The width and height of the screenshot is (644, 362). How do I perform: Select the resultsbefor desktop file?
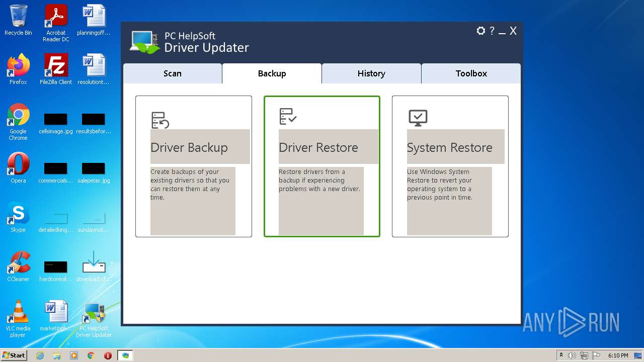(x=94, y=124)
